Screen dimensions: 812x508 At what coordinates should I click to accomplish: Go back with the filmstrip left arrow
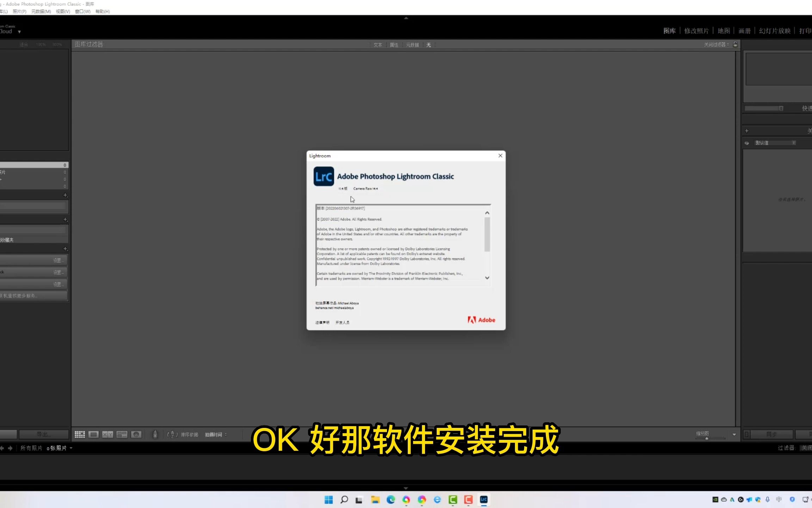pos(2,448)
